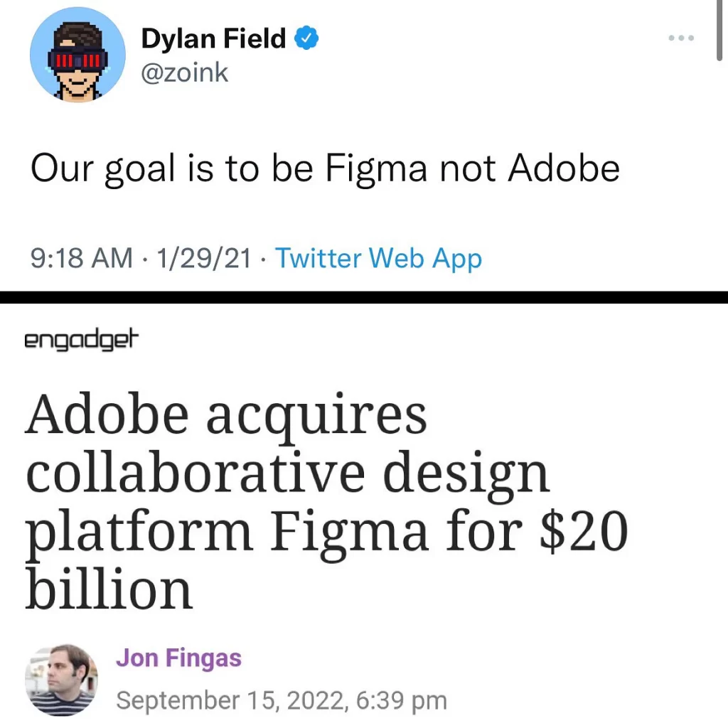Open Dylan Field's pixel-art profile avatar
This screenshot has height=728, width=728.
77,55
